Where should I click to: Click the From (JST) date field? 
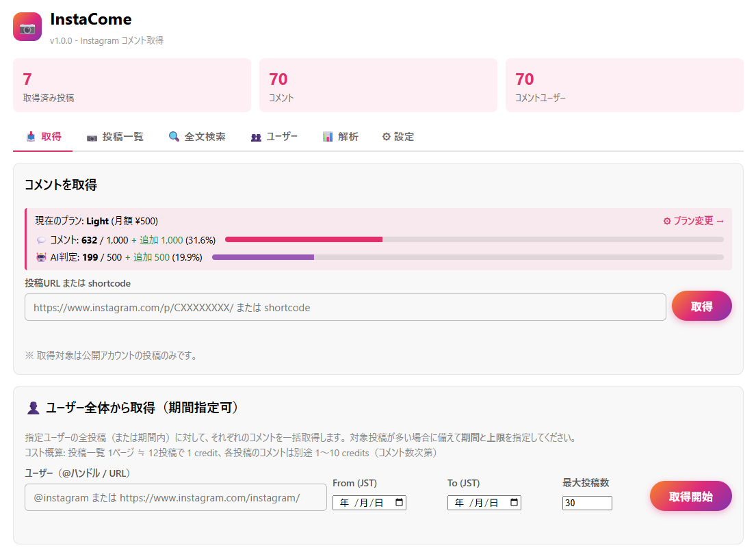pyautogui.click(x=369, y=503)
